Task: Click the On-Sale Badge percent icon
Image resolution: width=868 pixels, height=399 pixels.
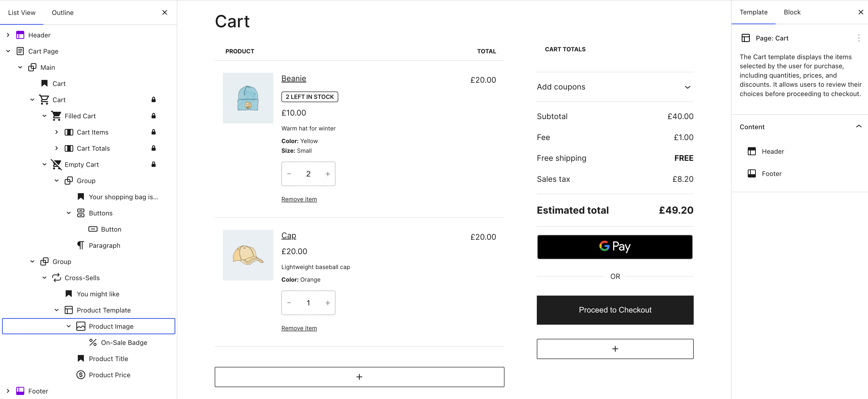Action: coord(93,343)
